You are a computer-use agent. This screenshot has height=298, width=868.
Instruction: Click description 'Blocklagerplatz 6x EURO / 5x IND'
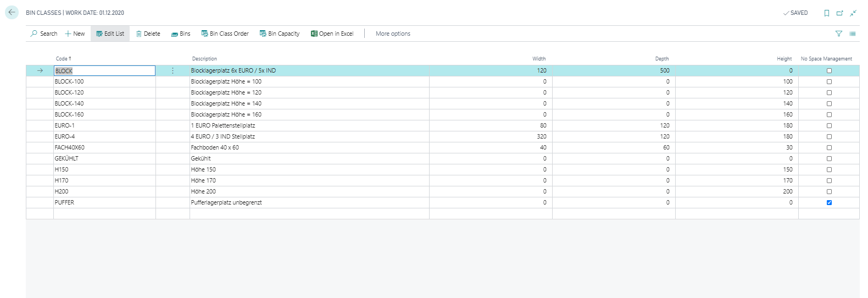tap(233, 70)
